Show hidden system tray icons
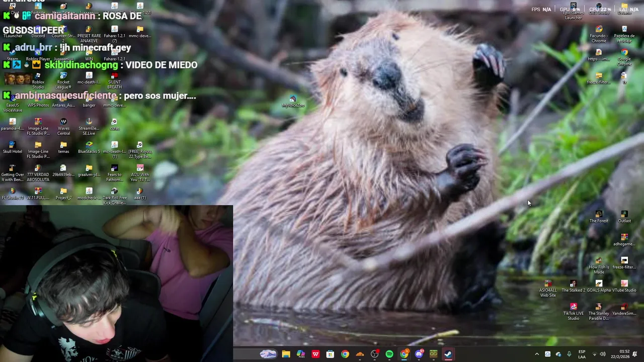644x362 pixels. 537,354
